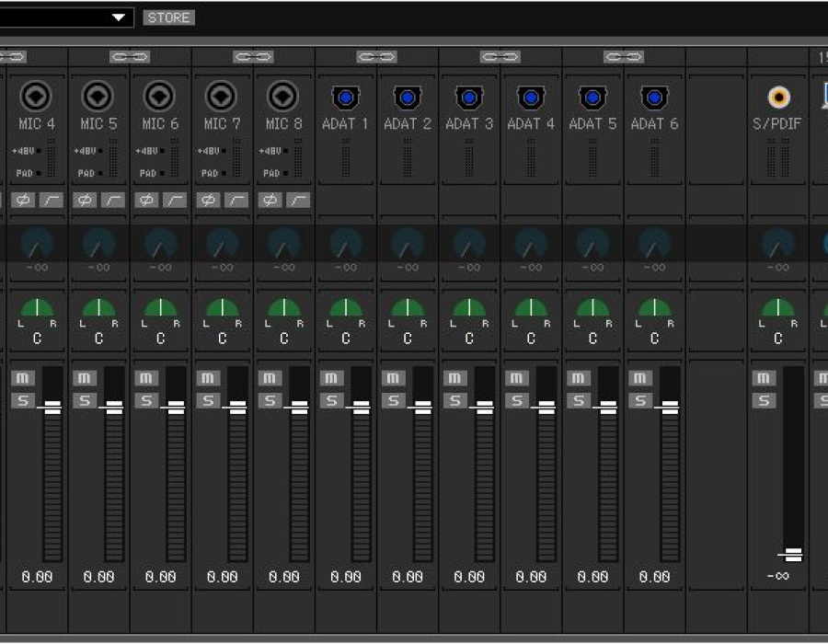
Task: Click ADAT 6 fader value 0.00
Action: point(655,577)
